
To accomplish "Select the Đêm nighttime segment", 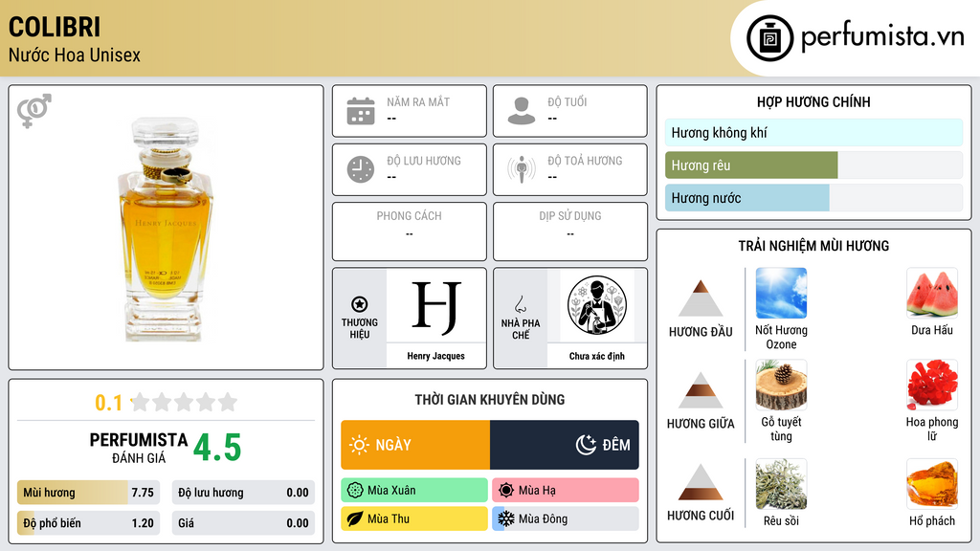I will (565, 445).
